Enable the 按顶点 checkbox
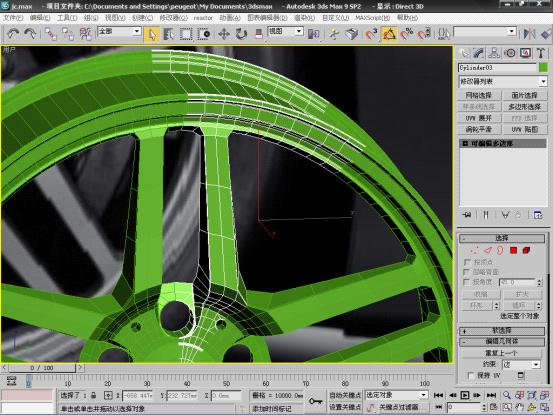Screen dimensions: 553x415 [x=467, y=262]
